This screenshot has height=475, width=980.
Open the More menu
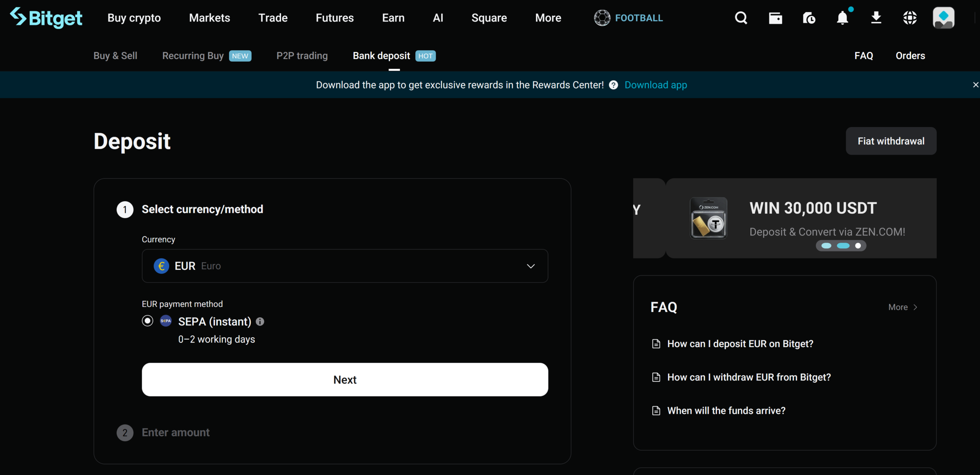pos(548,18)
